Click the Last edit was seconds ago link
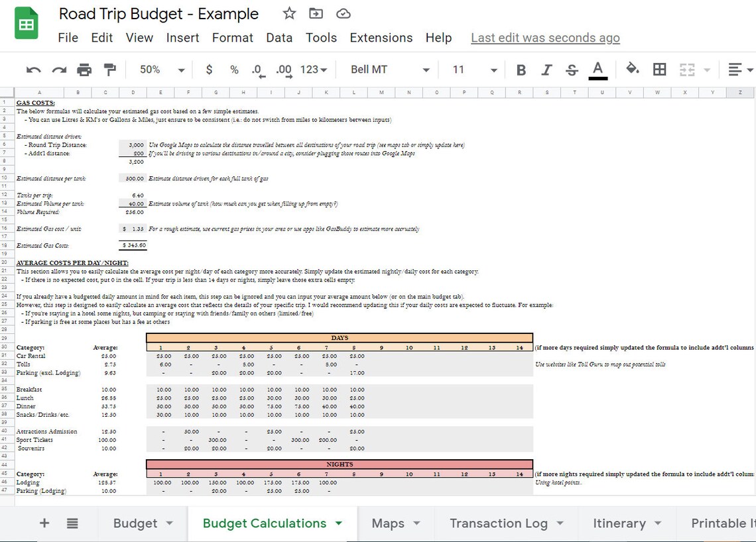This screenshot has width=756, height=542. (x=545, y=38)
